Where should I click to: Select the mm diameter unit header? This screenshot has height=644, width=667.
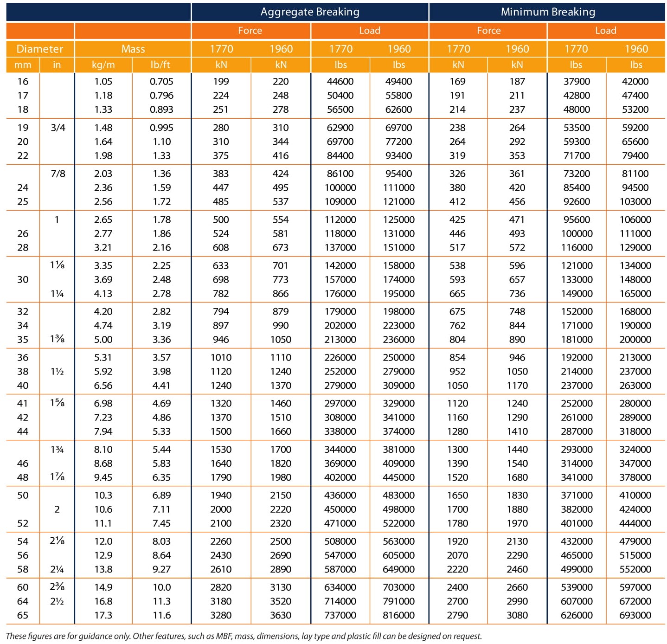coord(23,65)
